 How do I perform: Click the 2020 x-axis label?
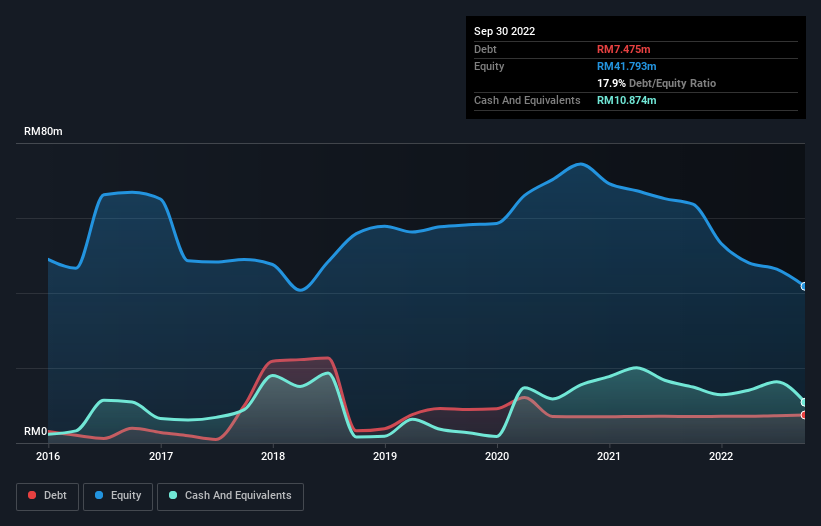[497, 456]
